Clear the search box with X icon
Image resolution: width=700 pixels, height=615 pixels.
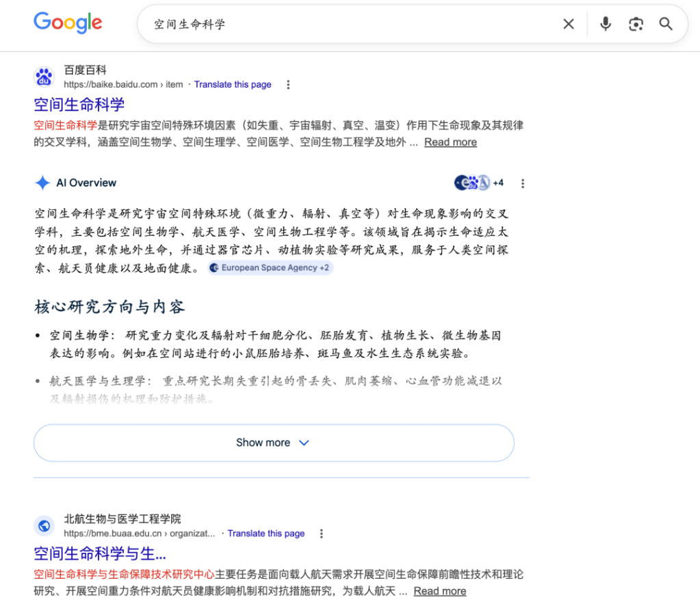pyautogui.click(x=568, y=25)
